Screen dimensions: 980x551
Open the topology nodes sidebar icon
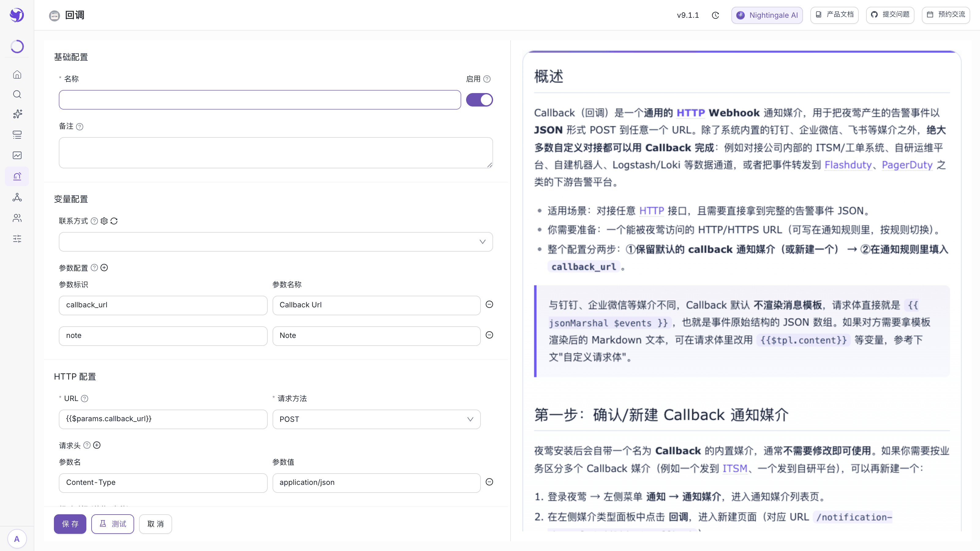coord(17,197)
